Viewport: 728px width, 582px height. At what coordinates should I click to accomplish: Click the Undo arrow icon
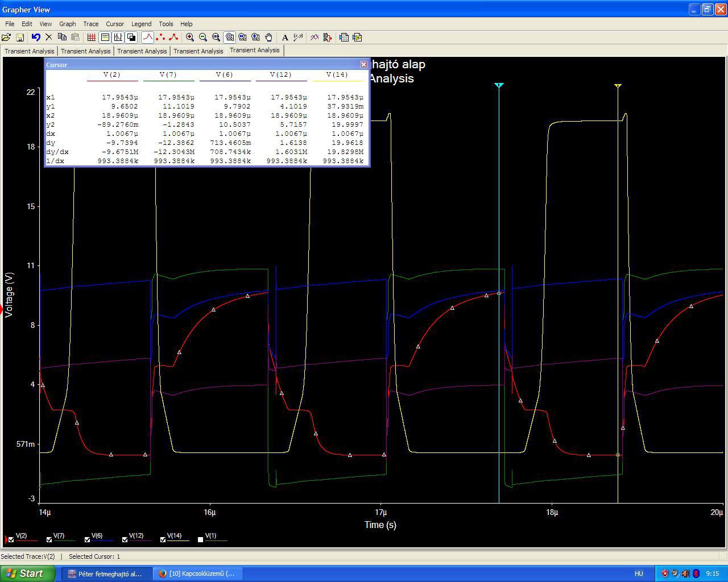point(36,38)
